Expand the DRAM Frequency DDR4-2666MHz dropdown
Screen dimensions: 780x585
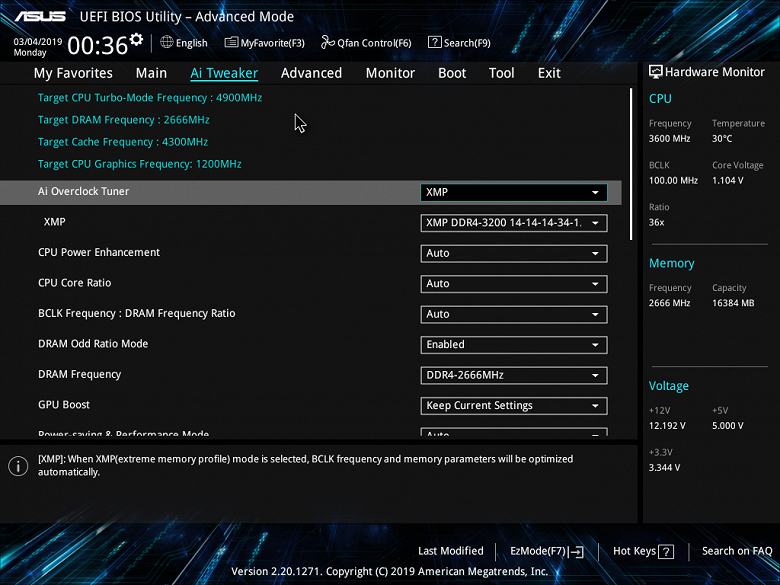point(514,375)
